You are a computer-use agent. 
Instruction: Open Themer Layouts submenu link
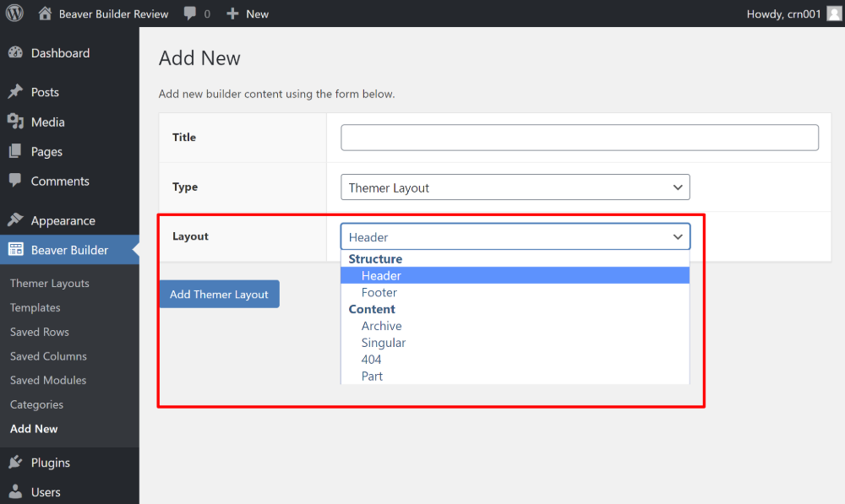[x=50, y=283]
